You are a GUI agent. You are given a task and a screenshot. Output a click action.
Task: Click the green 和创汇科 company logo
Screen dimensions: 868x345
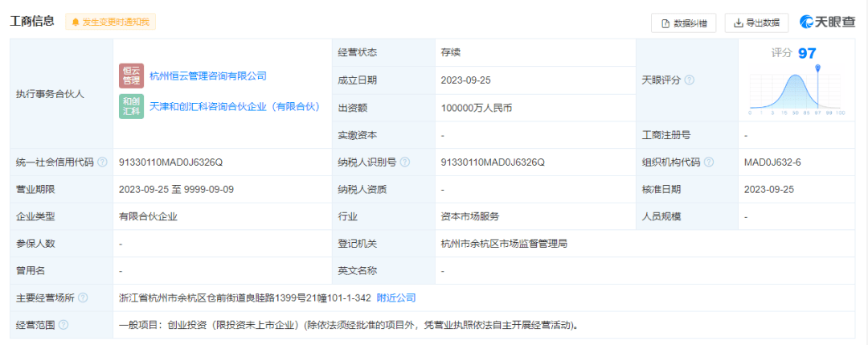[131, 106]
